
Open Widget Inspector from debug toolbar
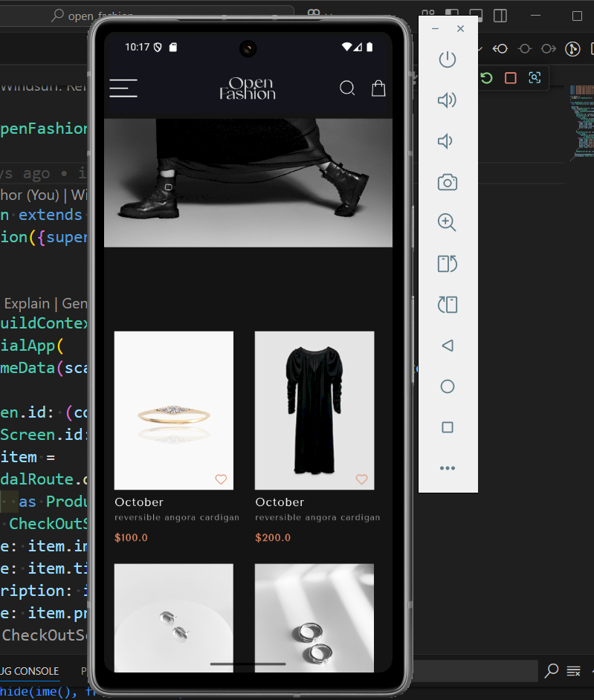[x=535, y=78]
